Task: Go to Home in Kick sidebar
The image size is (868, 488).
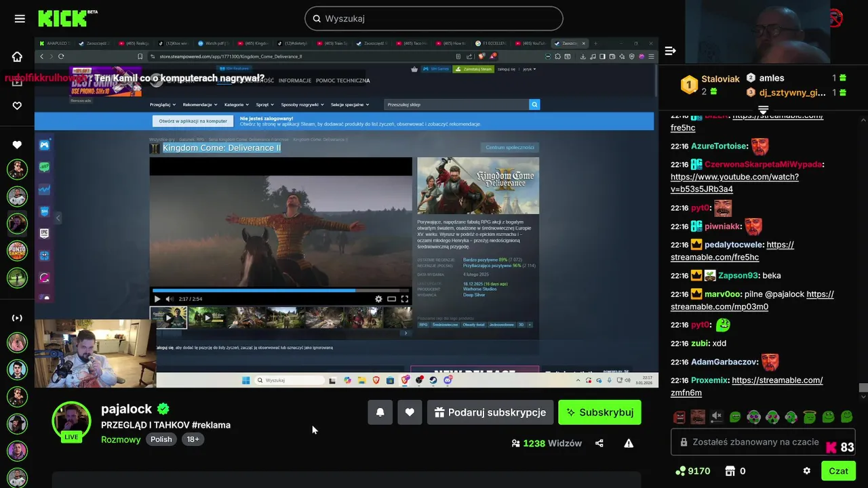Action: (x=17, y=57)
